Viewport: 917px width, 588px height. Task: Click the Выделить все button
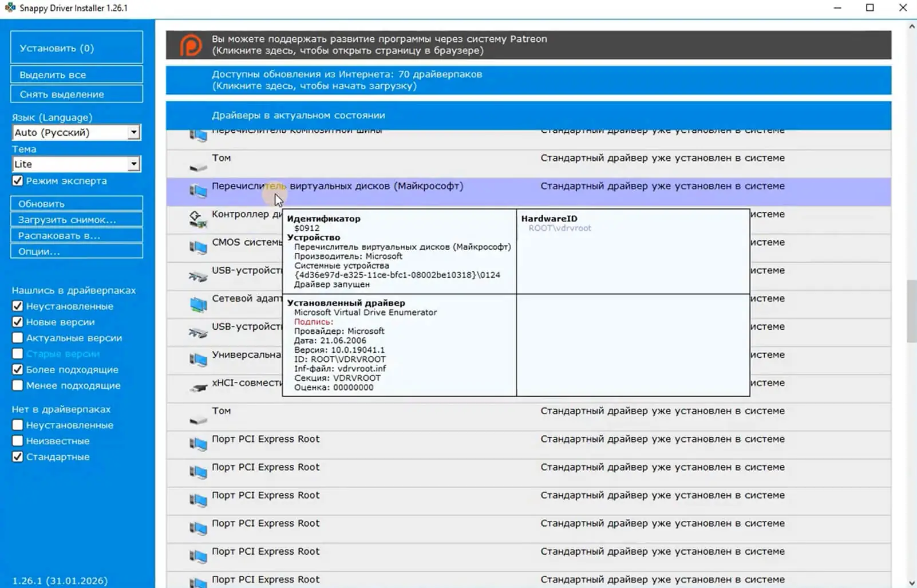(76, 74)
